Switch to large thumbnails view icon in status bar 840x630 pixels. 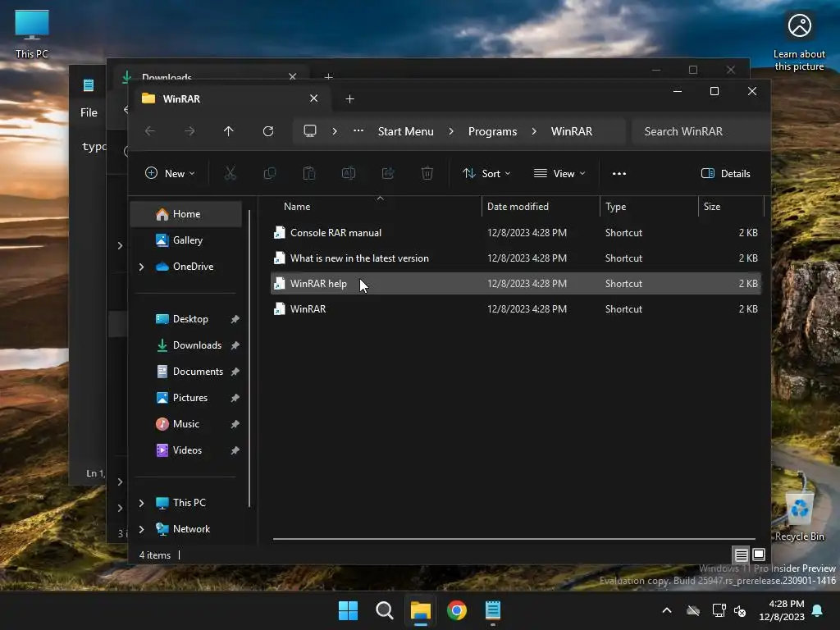click(759, 555)
